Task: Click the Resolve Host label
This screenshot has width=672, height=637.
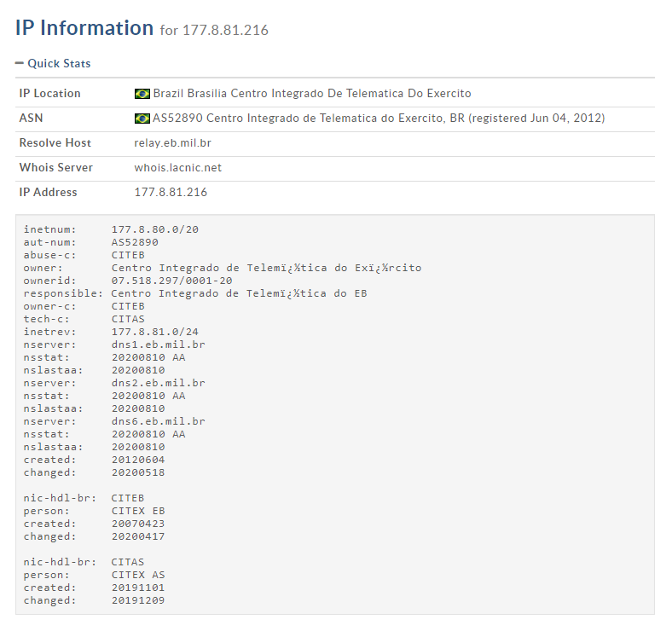Action: (55, 142)
